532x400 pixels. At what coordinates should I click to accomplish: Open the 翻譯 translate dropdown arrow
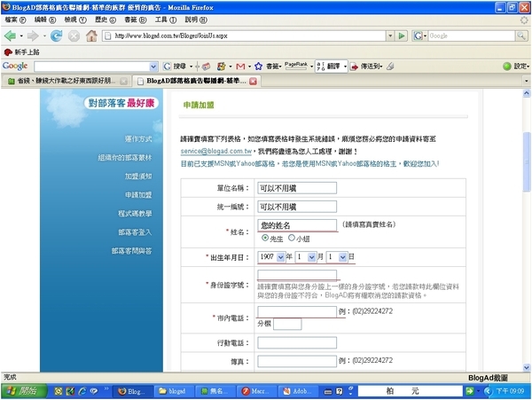tap(345, 67)
